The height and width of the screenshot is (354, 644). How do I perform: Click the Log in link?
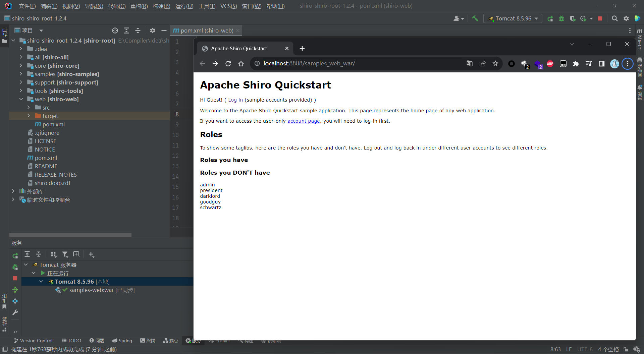(235, 100)
